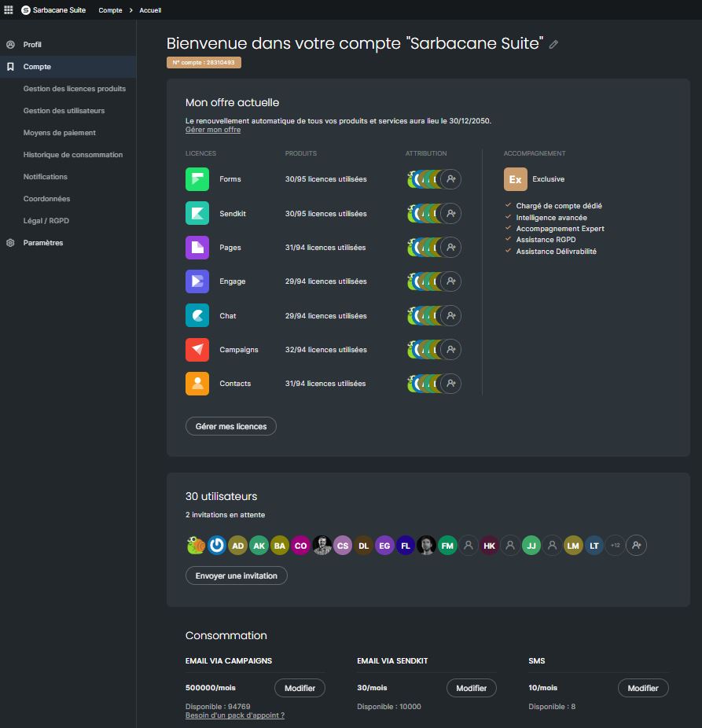This screenshot has width=702, height=728.
Task: Select the FL user avatar
Action: click(x=406, y=546)
